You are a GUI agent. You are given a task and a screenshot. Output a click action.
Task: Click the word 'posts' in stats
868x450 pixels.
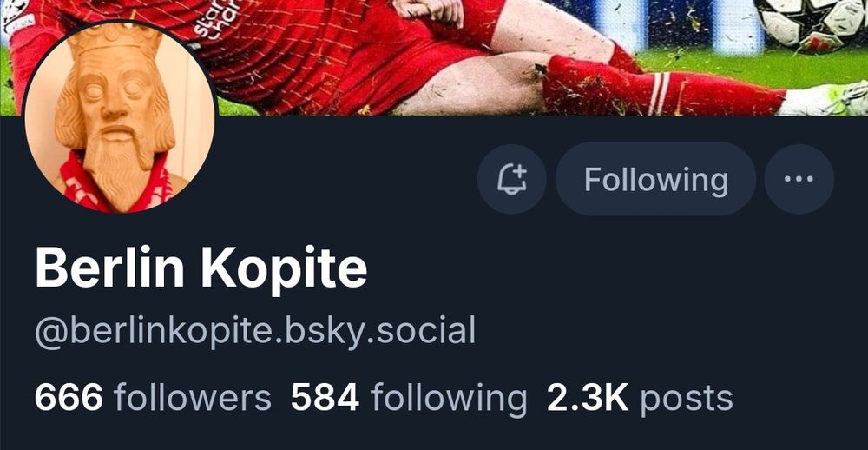[x=687, y=400]
